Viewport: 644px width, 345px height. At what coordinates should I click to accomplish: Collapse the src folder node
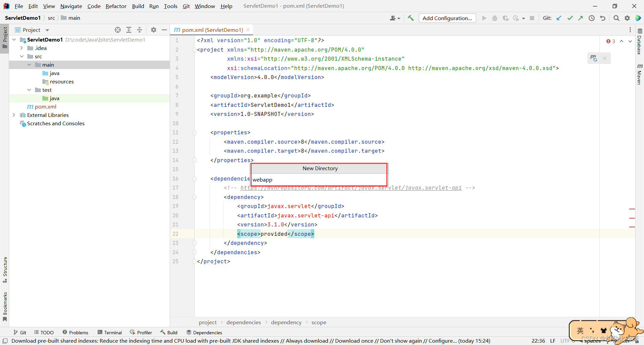pyautogui.click(x=22, y=56)
